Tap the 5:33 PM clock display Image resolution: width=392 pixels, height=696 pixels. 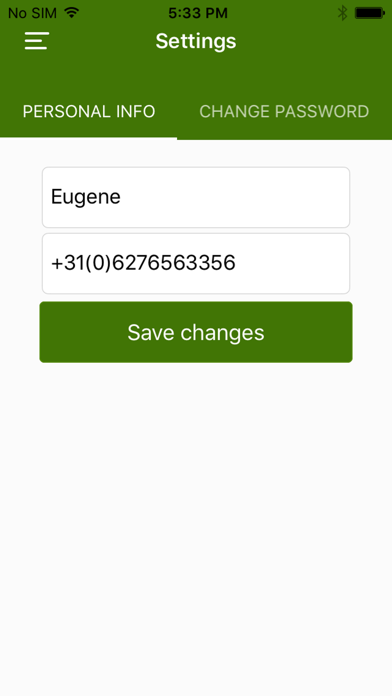[x=198, y=13]
